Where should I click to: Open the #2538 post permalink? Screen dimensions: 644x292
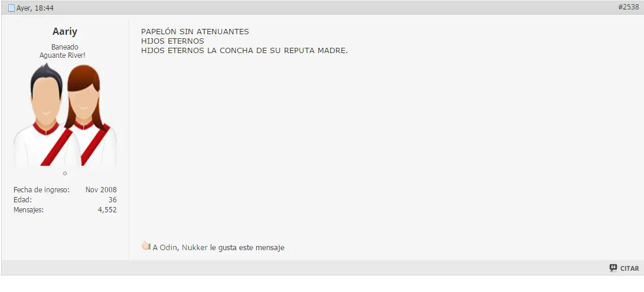tap(629, 7)
